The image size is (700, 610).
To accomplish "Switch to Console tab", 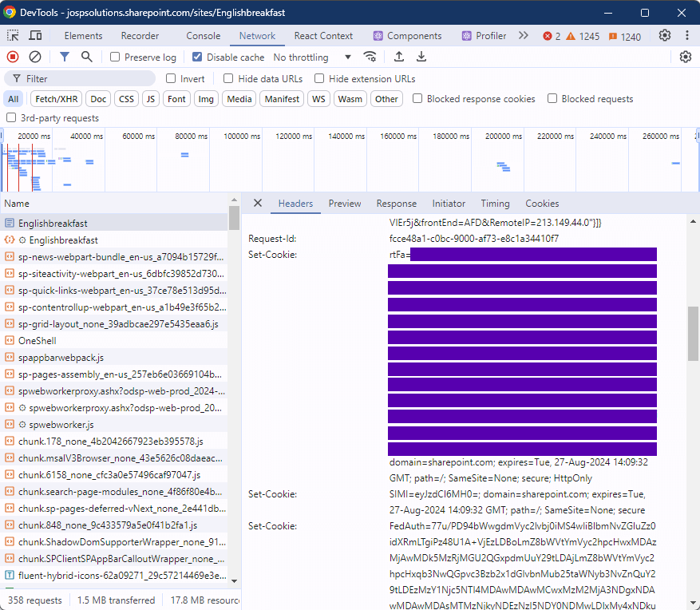I will pyautogui.click(x=203, y=36).
